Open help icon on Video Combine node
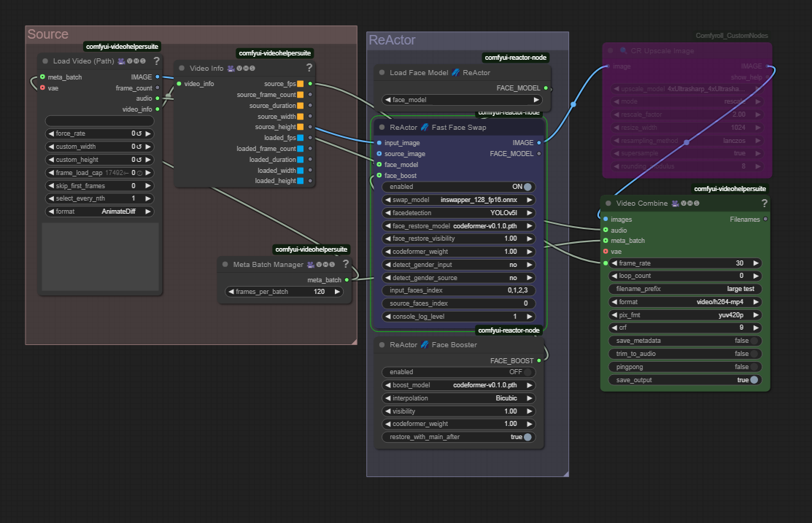The width and height of the screenshot is (812, 523). point(764,203)
